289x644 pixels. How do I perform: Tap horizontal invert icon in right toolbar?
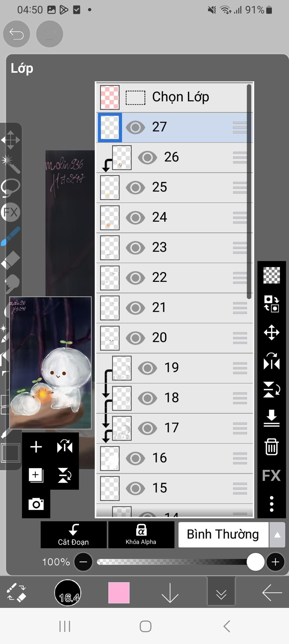point(272,361)
